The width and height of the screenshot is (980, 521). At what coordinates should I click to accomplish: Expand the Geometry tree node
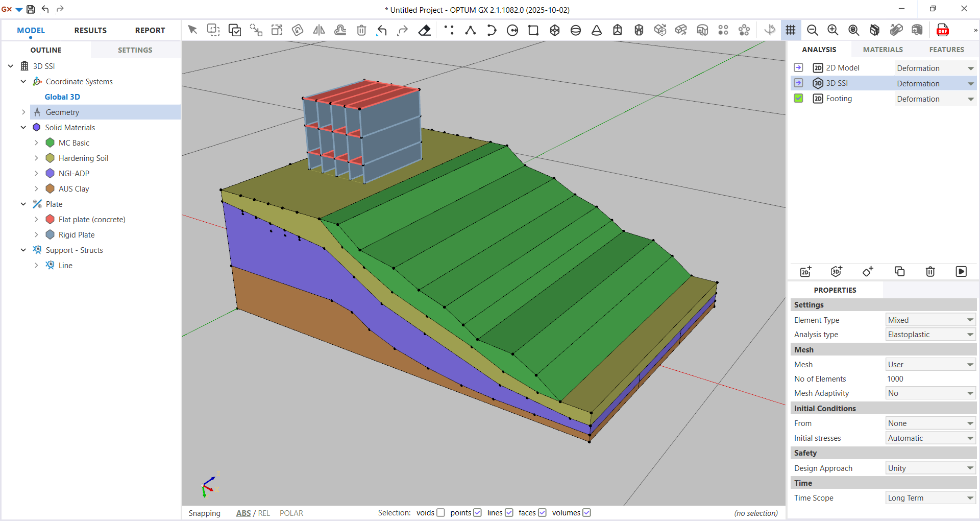(23, 112)
